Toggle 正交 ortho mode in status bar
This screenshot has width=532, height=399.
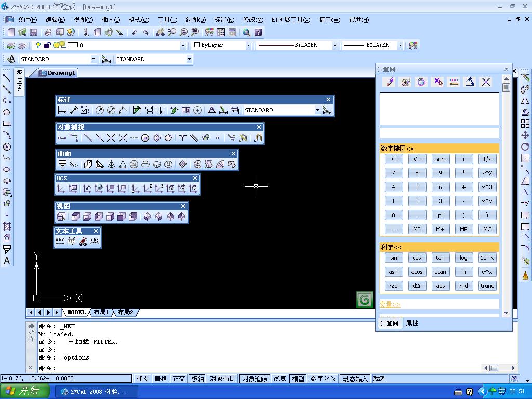(179, 379)
